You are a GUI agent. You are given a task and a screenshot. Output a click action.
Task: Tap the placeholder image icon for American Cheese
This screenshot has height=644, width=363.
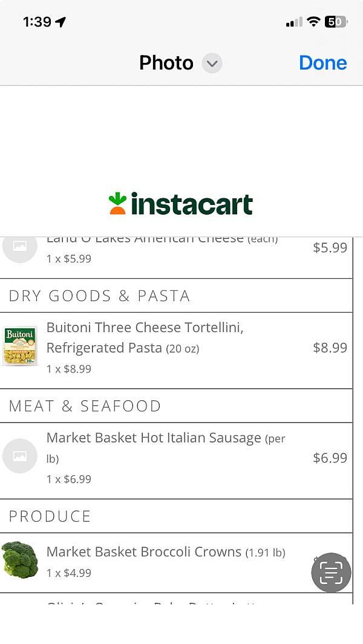[20, 246]
